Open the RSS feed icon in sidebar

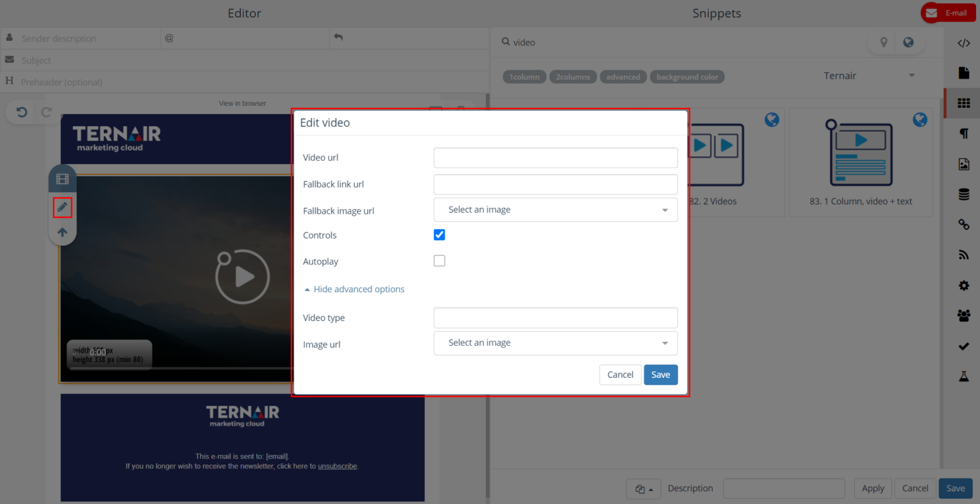tap(963, 255)
